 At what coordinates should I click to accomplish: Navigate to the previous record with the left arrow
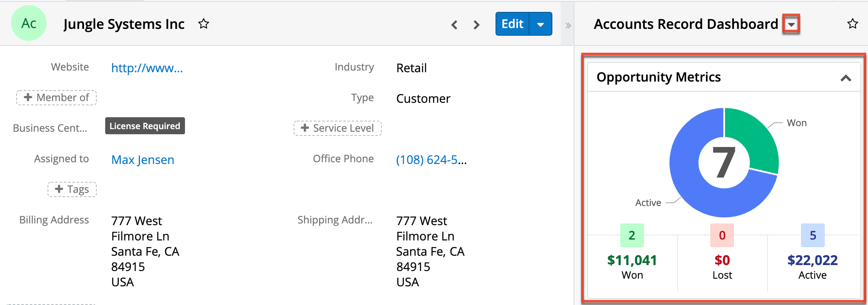[454, 25]
